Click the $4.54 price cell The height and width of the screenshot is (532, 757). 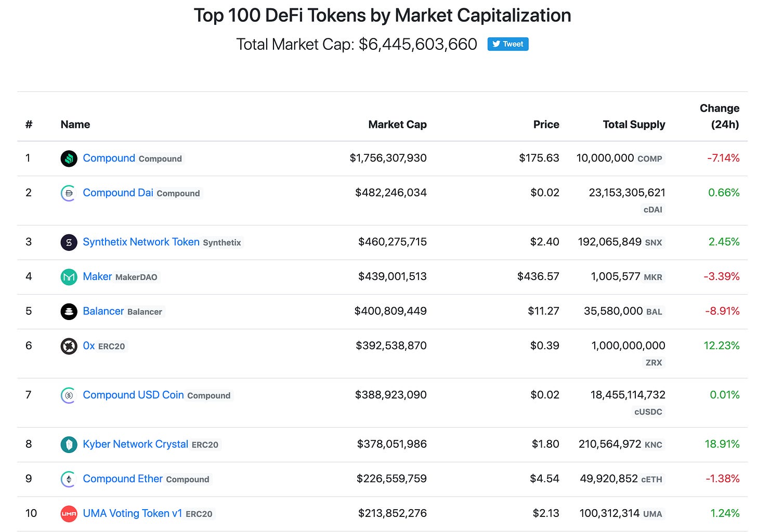(x=544, y=478)
